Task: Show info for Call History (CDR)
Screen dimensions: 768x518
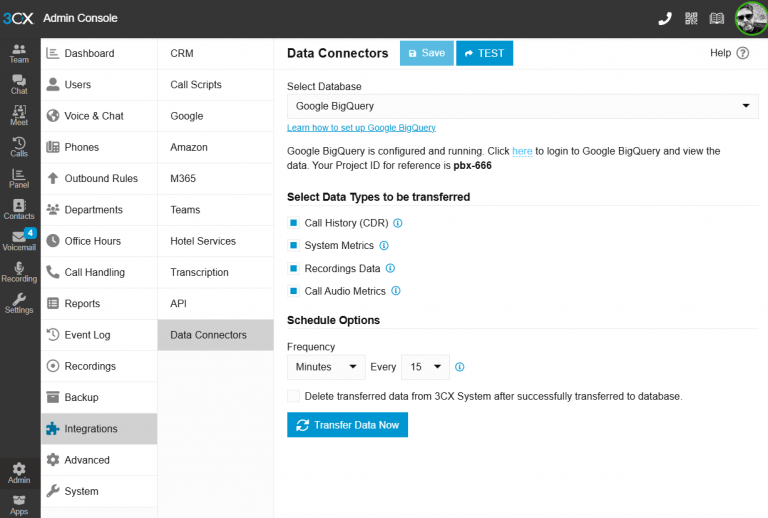Action: click(398, 223)
